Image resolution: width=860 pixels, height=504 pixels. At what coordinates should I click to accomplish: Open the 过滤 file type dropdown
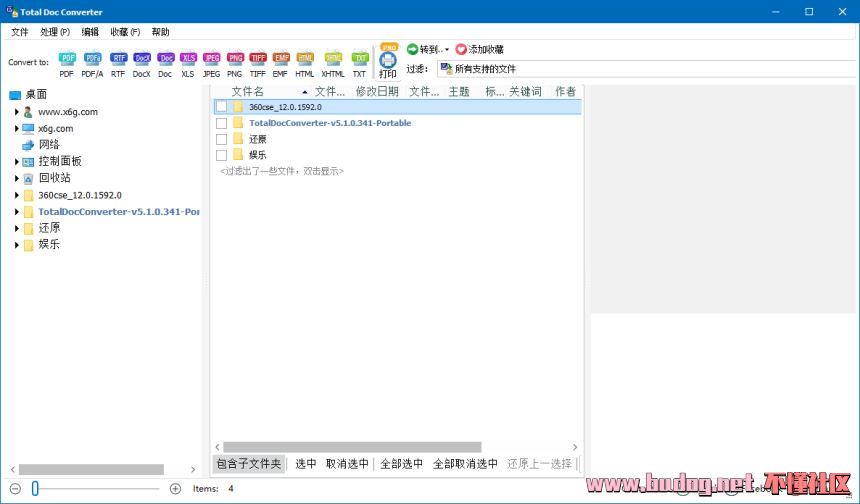coord(508,69)
